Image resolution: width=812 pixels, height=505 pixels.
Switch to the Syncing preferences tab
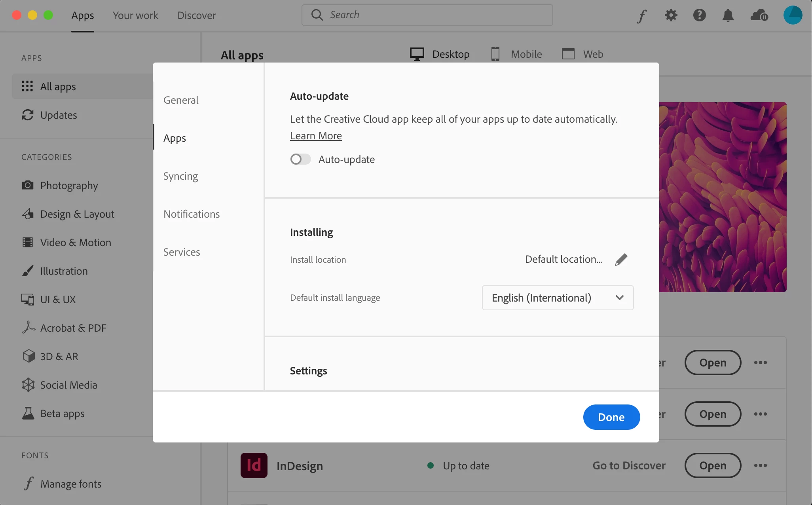pos(180,176)
